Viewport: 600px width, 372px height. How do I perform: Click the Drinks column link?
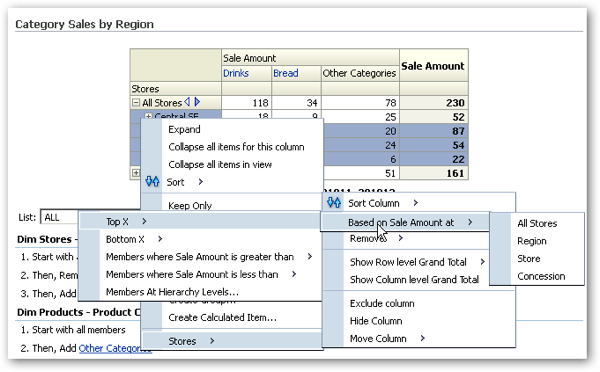[236, 73]
